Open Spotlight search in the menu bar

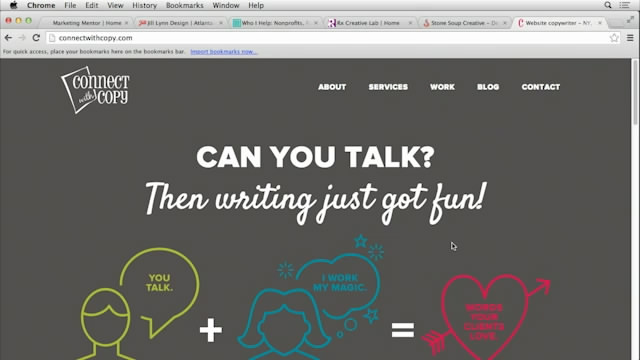608,5
